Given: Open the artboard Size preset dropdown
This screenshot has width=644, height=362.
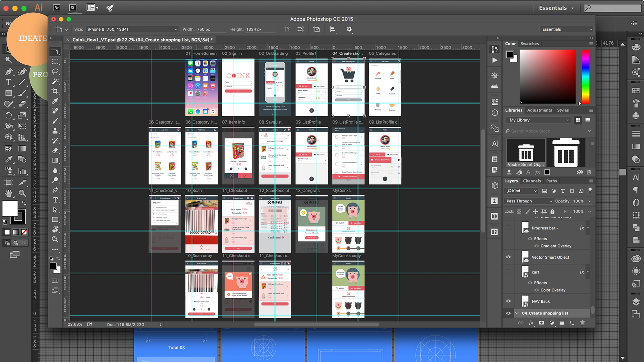Looking at the screenshot, I should tap(132, 29).
